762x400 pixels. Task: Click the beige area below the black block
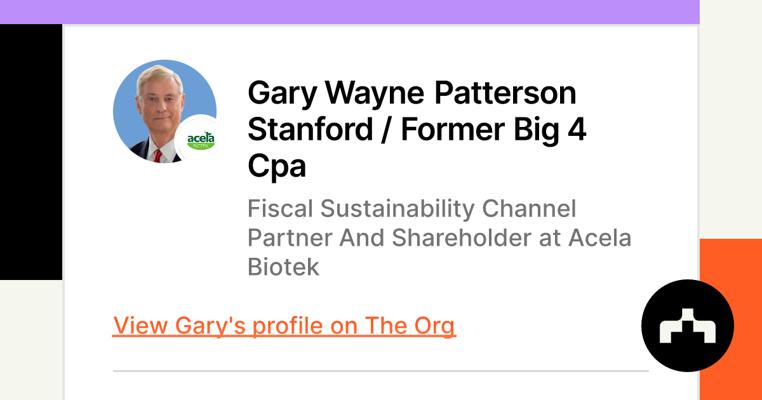click(30, 340)
